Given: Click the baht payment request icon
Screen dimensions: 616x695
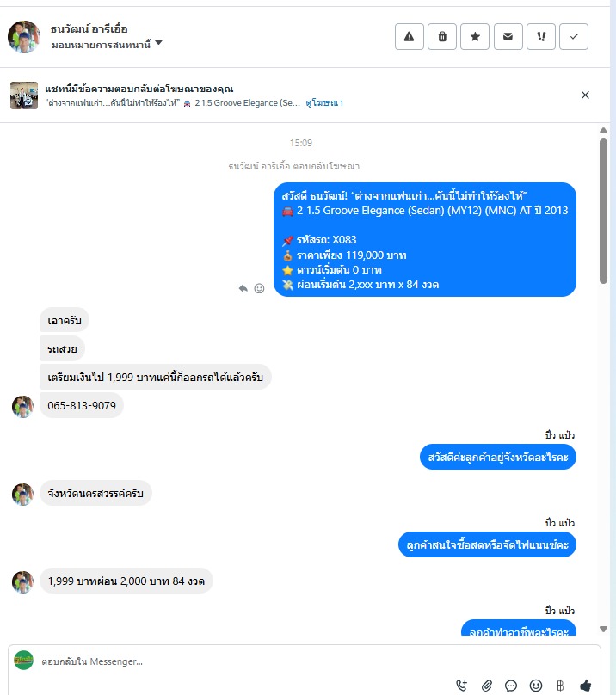Looking at the screenshot, I should coord(561,686).
